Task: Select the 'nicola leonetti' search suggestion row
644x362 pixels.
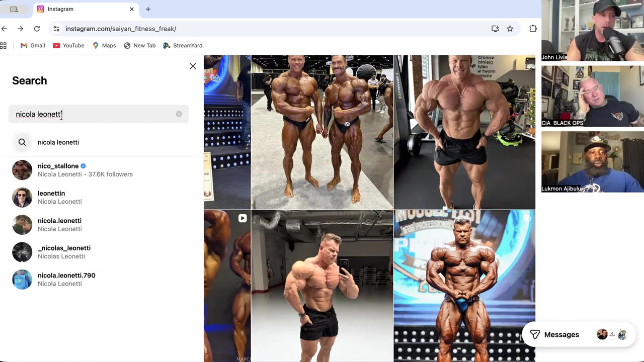Action: [x=101, y=142]
